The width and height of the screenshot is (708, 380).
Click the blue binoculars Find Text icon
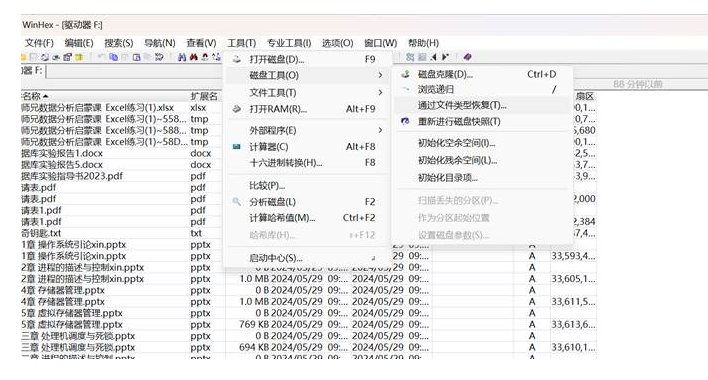tap(182, 57)
